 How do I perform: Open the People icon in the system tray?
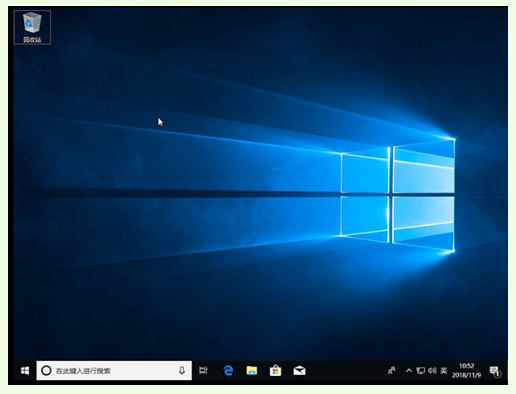(x=392, y=370)
